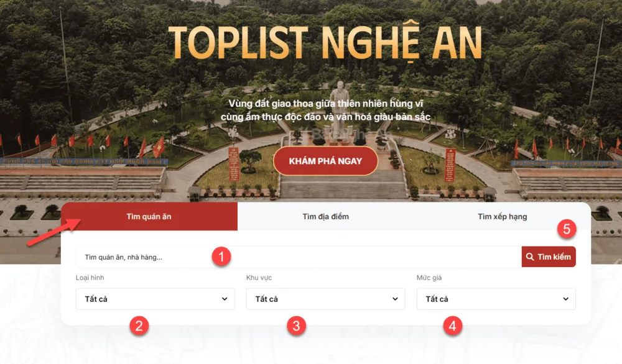
Task: Click the chevron arrow in Mức giá box
Action: (x=565, y=299)
